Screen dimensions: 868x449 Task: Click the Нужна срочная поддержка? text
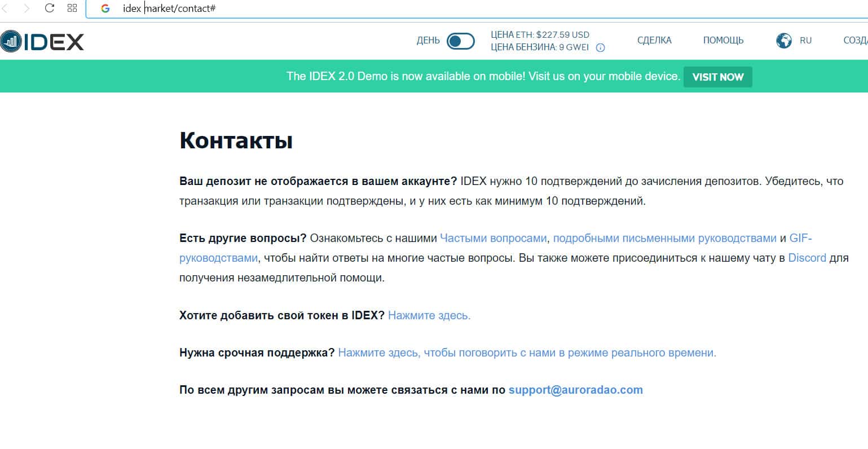[x=257, y=353]
